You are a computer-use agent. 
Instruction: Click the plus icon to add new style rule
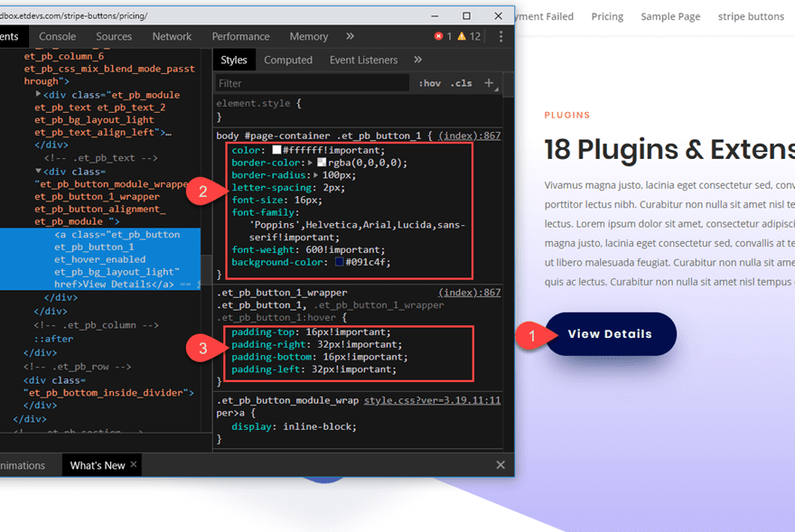[x=489, y=83]
